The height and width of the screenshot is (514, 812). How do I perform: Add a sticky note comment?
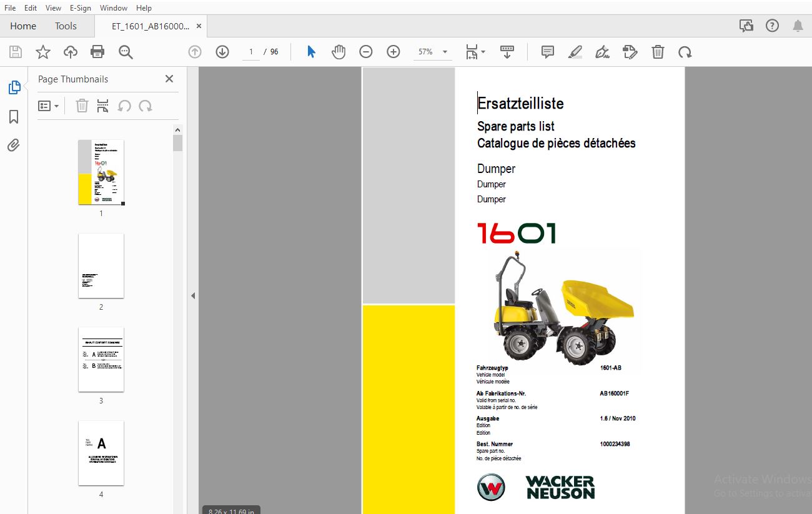point(548,52)
